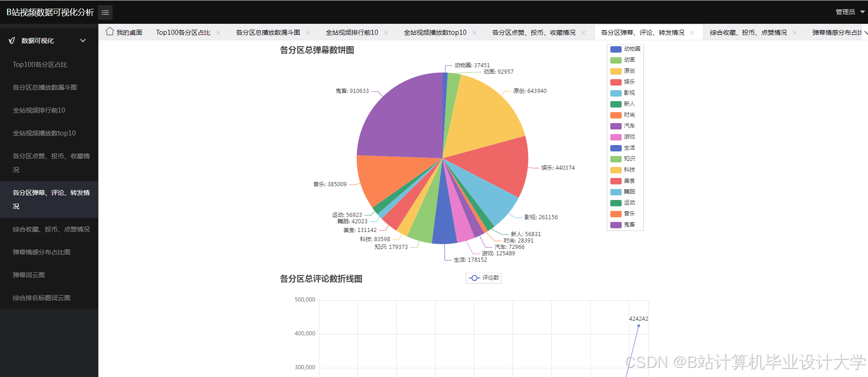Switch to 全站视频排行前10 tab
This screenshot has width=868, height=377.
click(x=352, y=32)
